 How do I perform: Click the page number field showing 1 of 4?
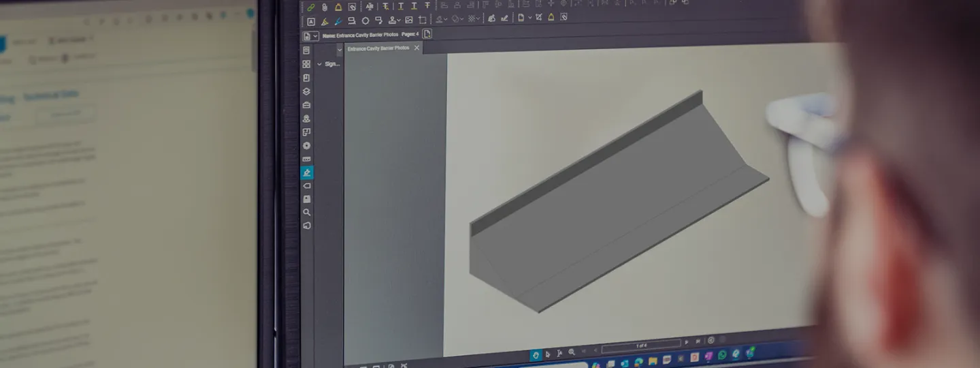click(641, 346)
